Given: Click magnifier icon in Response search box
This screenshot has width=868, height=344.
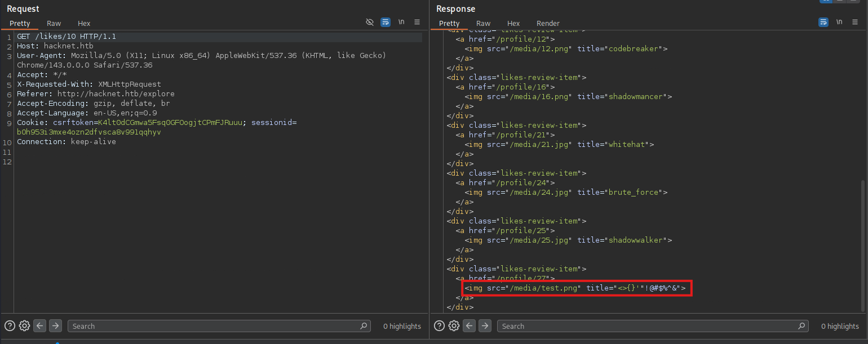Looking at the screenshot, I should point(801,326).
